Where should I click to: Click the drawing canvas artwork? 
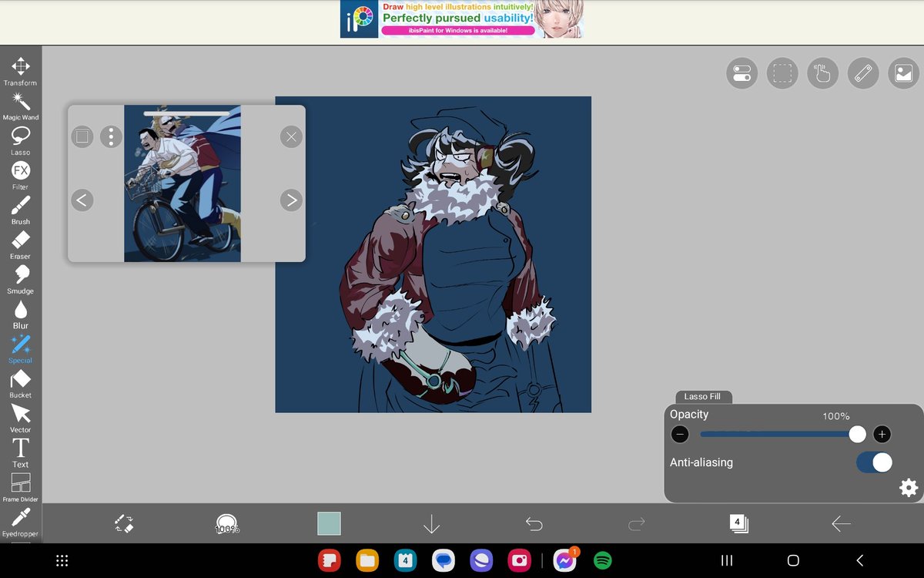[x=434, y=254]
